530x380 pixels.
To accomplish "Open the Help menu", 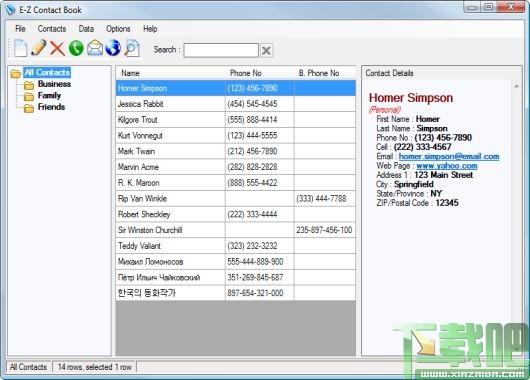I will click(150, 29).
